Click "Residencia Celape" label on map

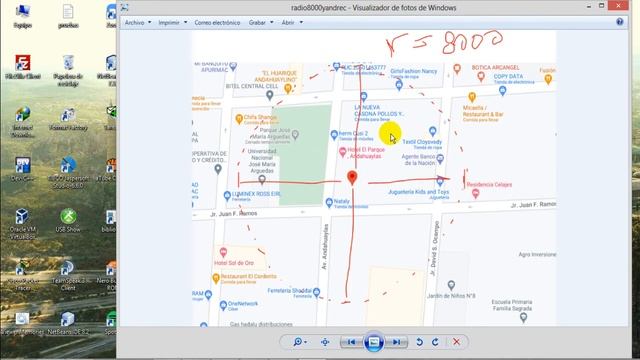pyautogui.click(x=489, y=184)
